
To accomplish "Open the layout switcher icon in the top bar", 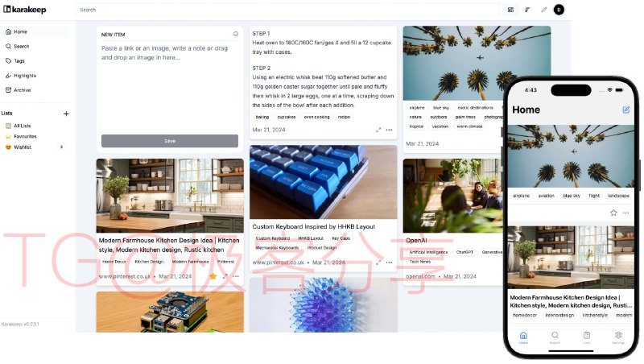I will (510, 10).
